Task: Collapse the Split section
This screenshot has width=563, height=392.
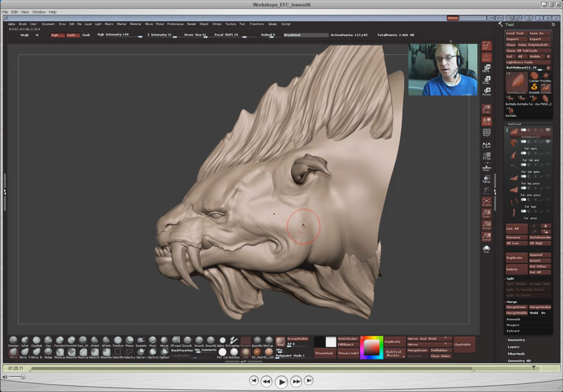Action: click(x=510, y=279)
